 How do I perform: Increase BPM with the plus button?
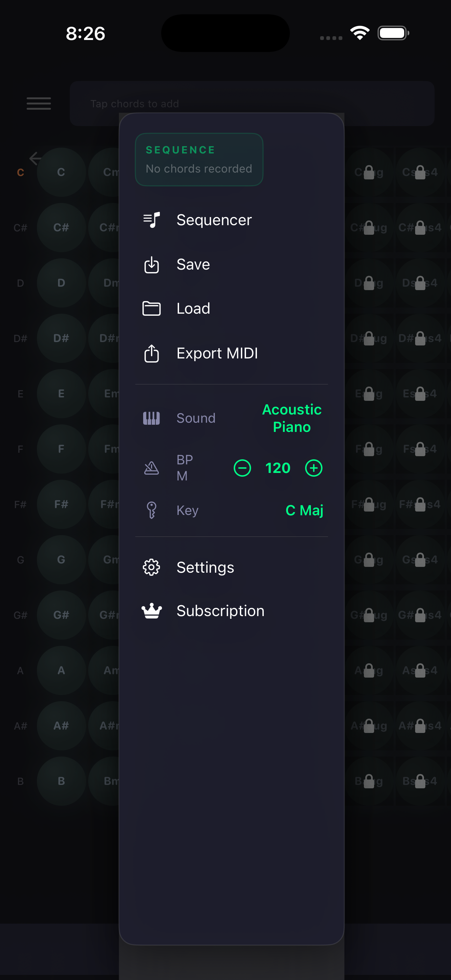[x=313, y=468]
